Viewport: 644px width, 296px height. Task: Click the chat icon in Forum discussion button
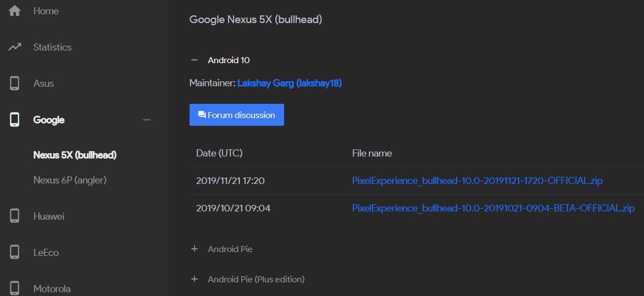[x=202, y=115]
